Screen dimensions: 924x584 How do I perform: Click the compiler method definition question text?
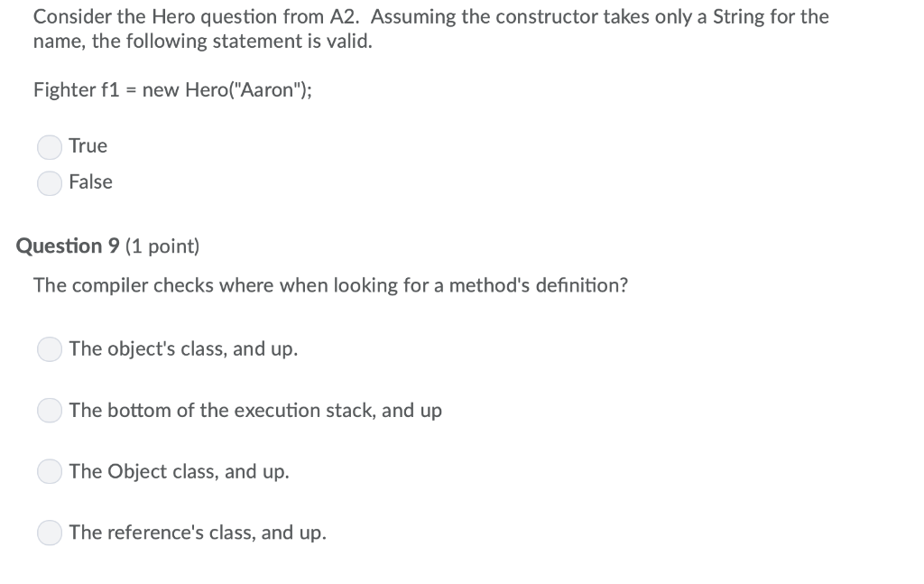click(331, 285)
